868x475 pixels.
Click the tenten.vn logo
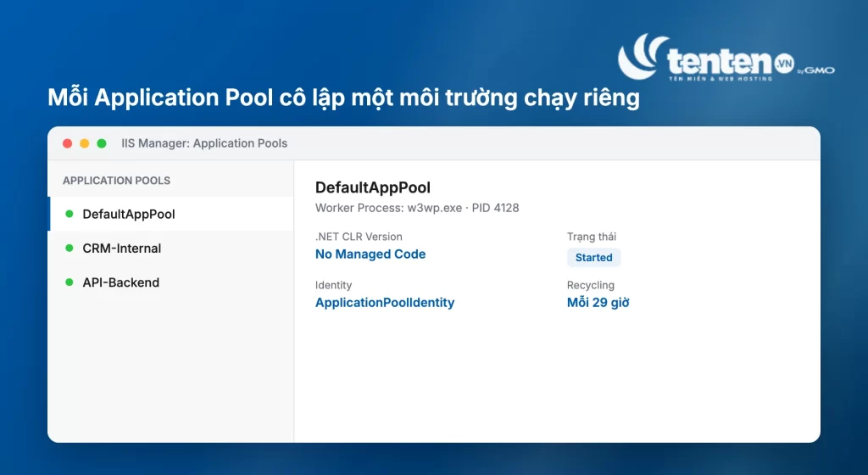(726, 57)
